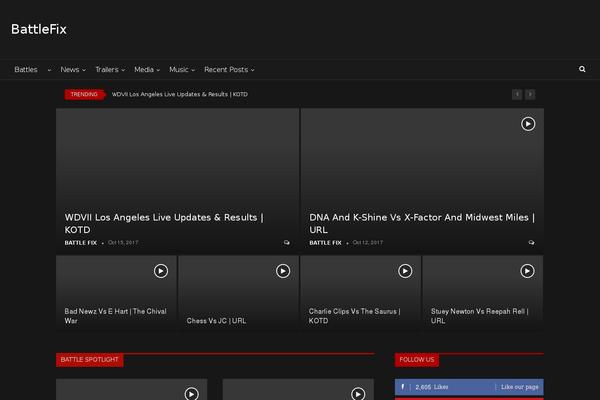Click the TRENDING red label

84,94
